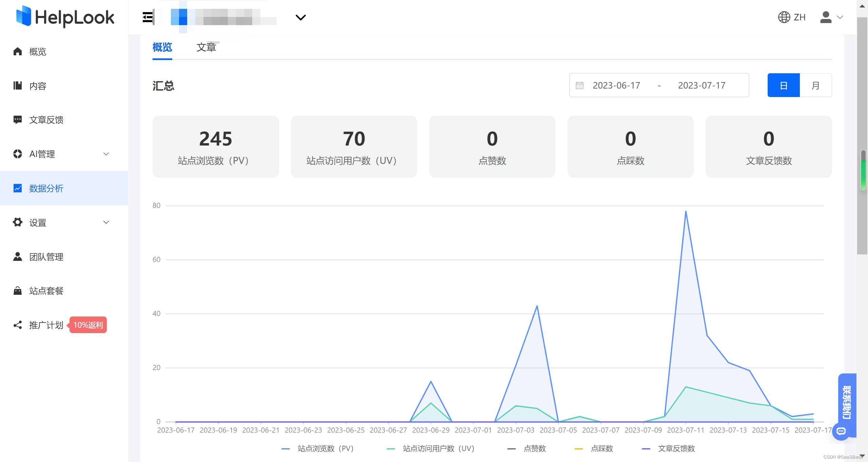Select the 概览 tab

[x=162, y=47]
